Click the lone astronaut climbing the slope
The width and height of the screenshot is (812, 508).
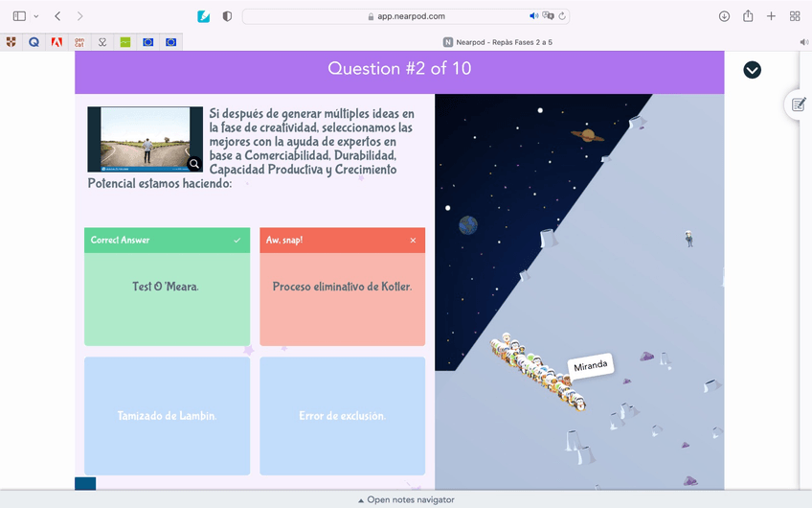click(x=688, y=239)
